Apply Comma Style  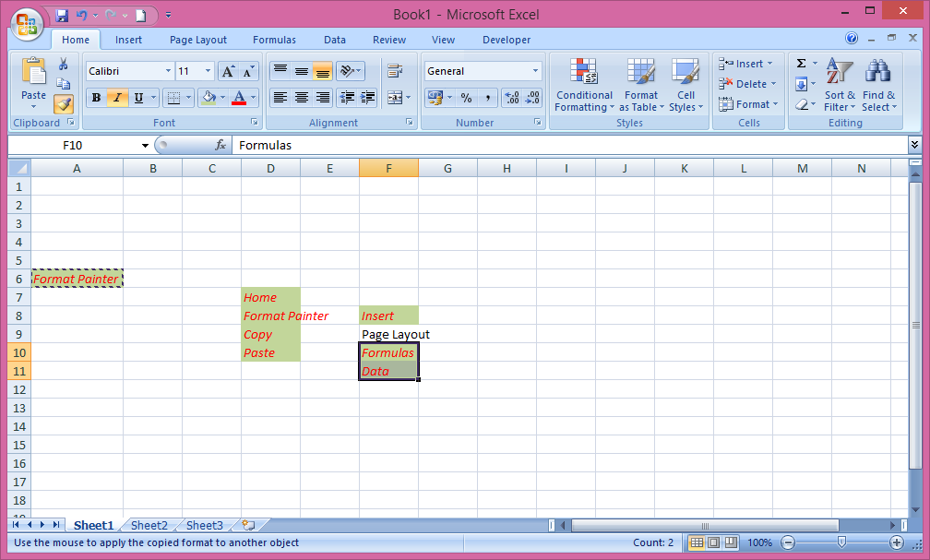(x=487, y=98)
